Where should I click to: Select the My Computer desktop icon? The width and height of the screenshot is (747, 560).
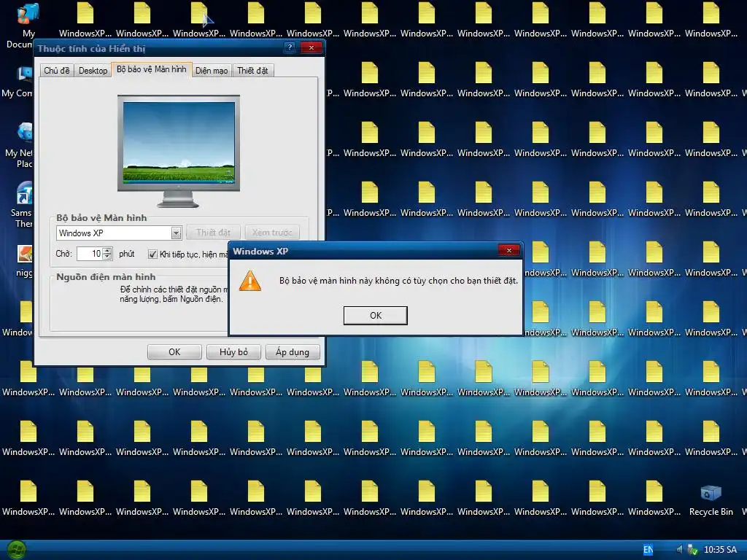tap(18, 82)
